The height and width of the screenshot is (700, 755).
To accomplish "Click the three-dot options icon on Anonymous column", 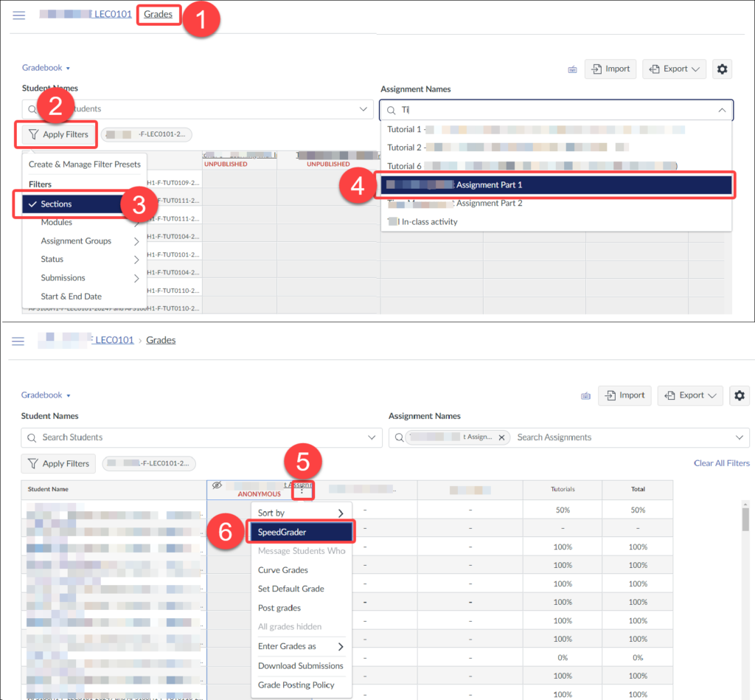I will 302,491.
